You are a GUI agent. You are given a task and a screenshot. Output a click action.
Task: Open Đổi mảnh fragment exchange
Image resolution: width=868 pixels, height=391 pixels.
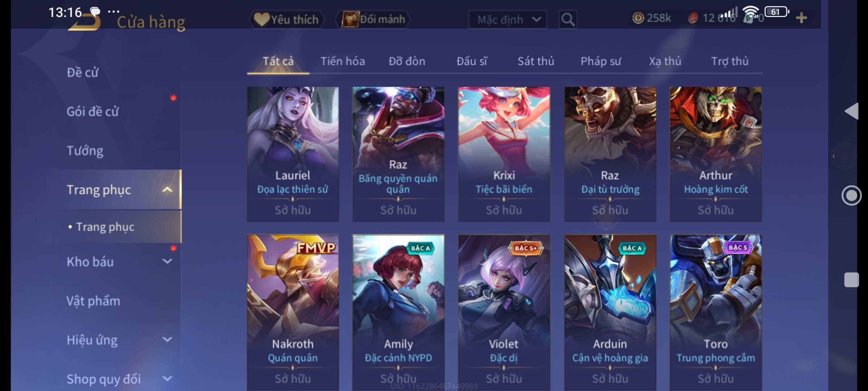click(373, 19)
